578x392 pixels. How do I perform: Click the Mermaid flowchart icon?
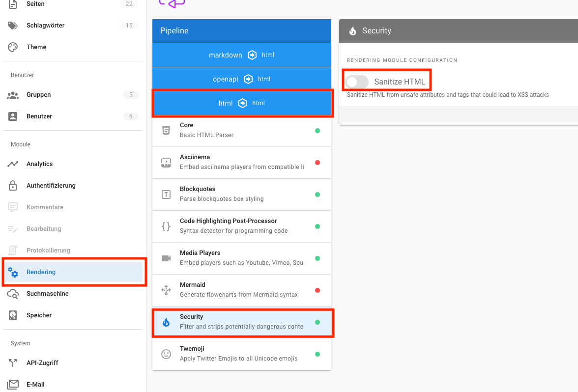point(166,290)
